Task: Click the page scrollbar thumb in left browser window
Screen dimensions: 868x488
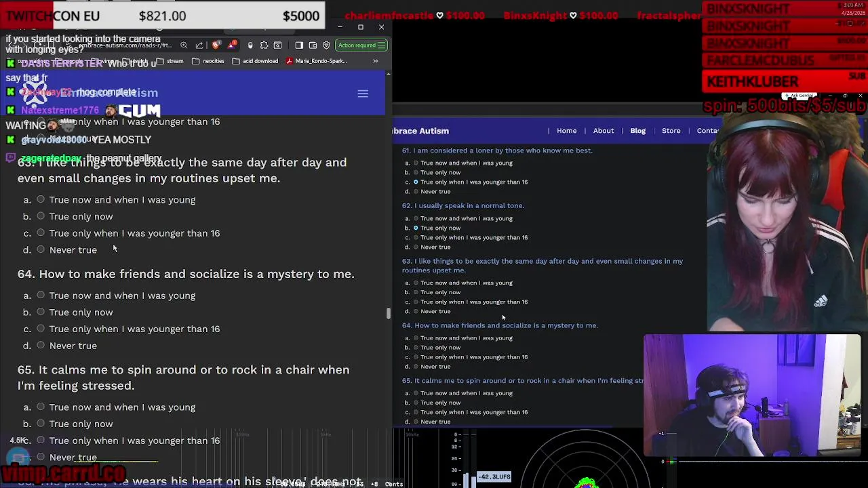Action: (x=388, y=313)
